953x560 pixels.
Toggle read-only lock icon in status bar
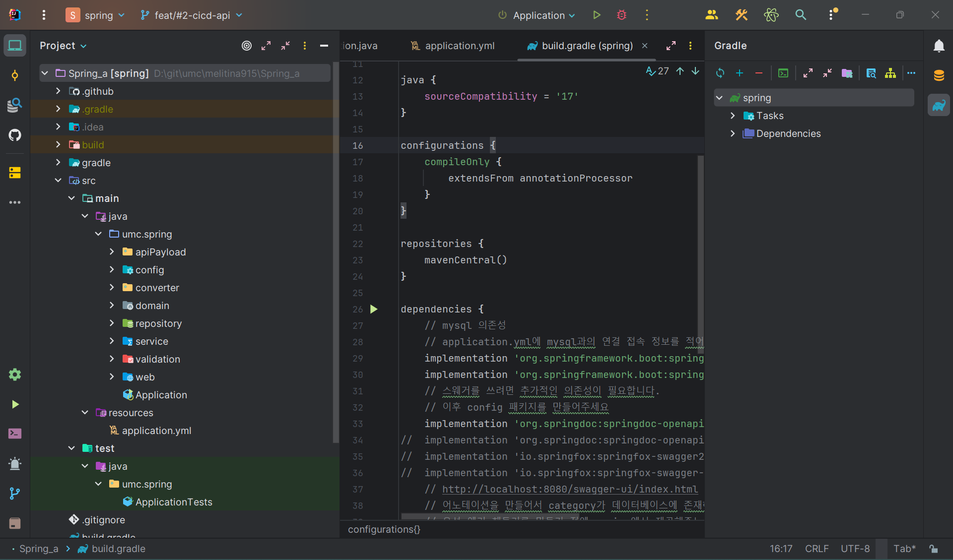[x=934, y=549]
